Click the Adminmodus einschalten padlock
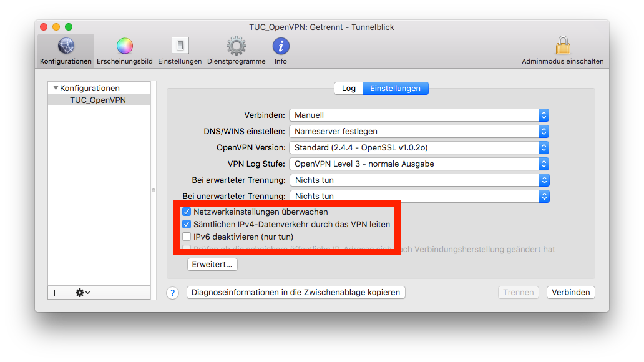The width and height of the screenshot is (644, 362). click(x=562, y=51)
